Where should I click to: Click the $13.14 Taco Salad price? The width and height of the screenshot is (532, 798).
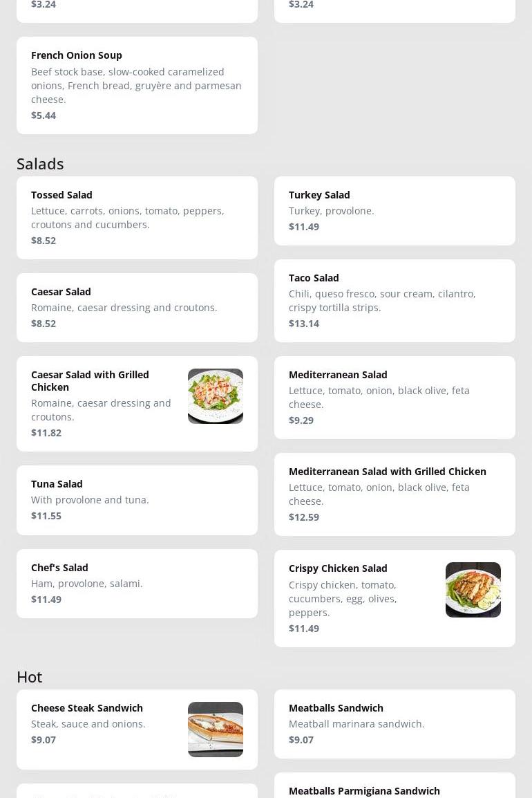click(304, 324)
